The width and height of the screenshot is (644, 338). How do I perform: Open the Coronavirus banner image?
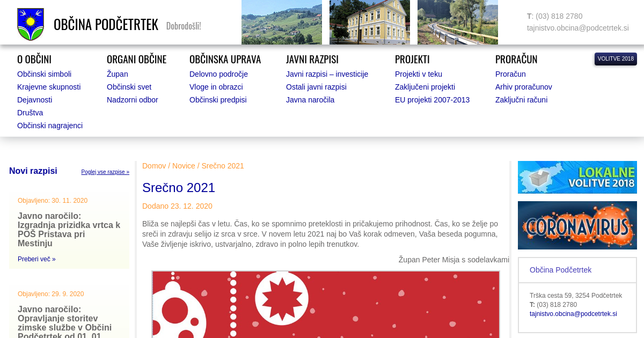pos(577,225)
